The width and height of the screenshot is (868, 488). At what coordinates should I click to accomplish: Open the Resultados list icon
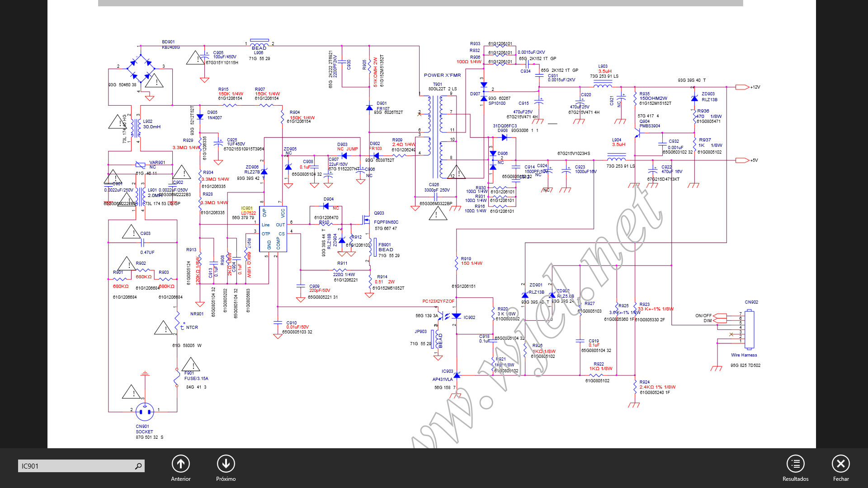point(796,464)
